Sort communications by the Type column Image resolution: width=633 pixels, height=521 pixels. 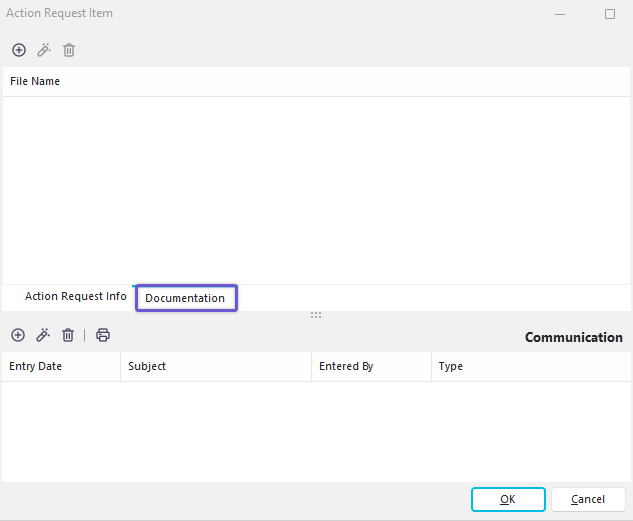point(451,367)
